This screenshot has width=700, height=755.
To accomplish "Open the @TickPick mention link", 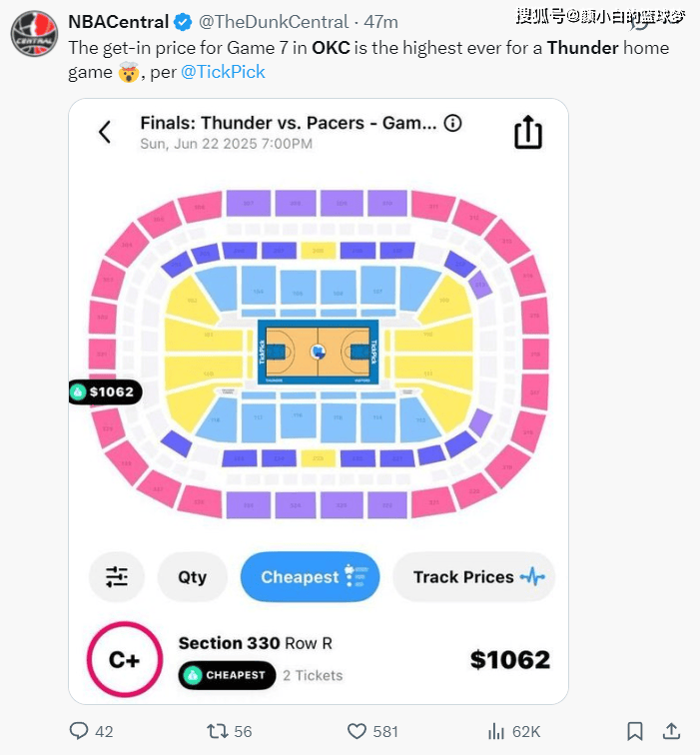I will tap(223, 72).
